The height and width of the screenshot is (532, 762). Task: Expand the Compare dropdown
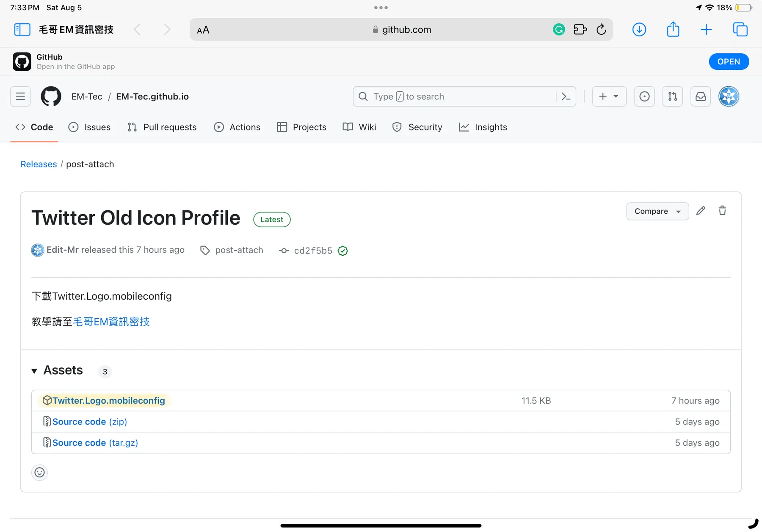click(657, 211)
